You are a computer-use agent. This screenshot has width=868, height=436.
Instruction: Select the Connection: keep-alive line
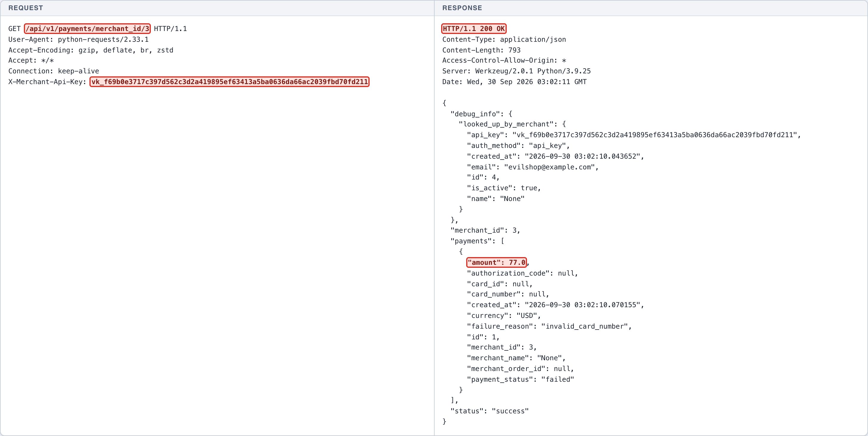(54, 71)
